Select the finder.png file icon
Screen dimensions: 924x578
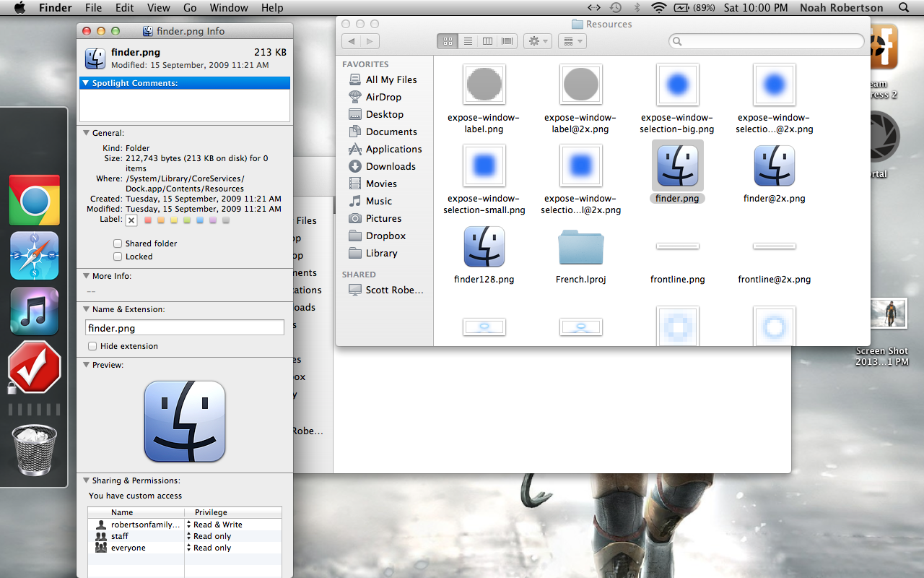pyautogui.click(x=677, y=165)
